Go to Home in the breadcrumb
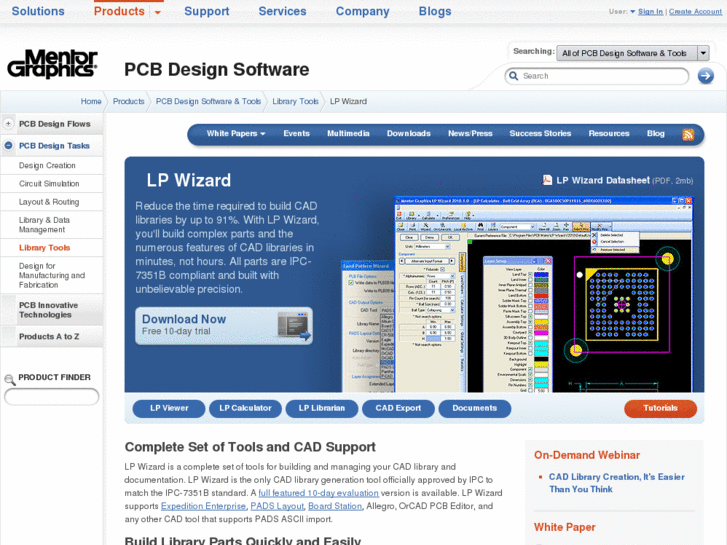 point(91,101)
